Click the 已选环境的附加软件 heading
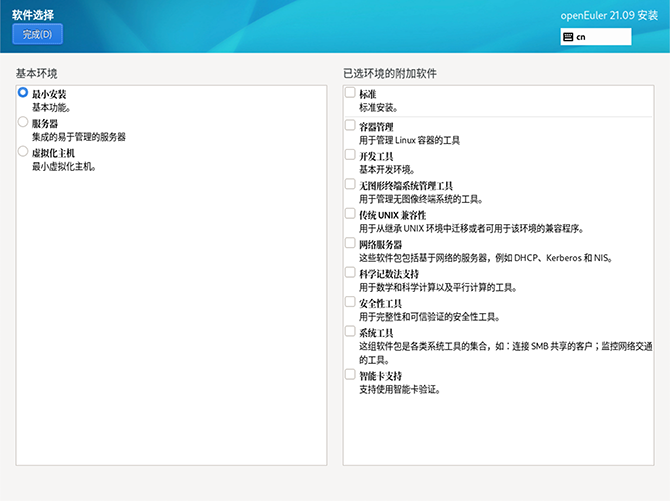This screenshot has height=501, width=670. pos(390,74)
